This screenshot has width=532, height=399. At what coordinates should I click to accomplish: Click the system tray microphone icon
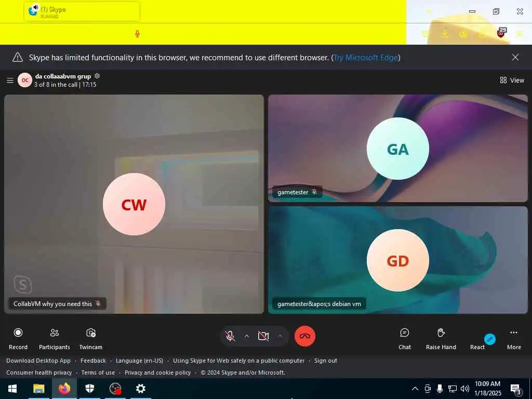point(440,389)
